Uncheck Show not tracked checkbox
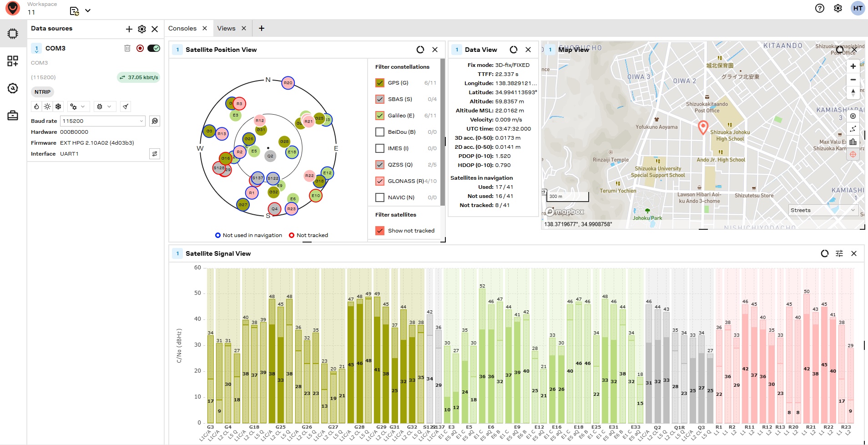868x445 pixels. point(380,231)
